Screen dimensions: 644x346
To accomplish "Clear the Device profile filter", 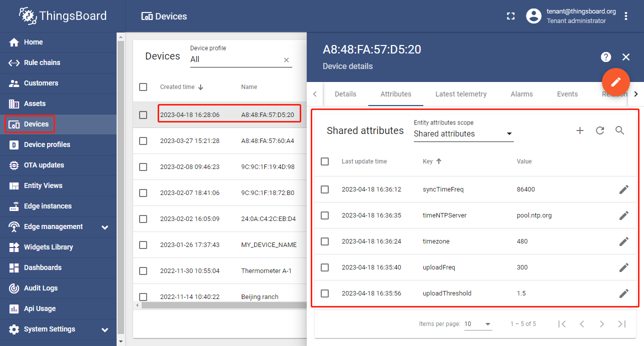I will (286, 60).
